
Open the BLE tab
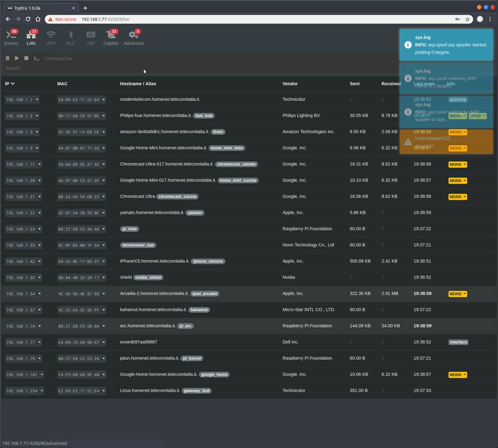pyautogui.click(x=71, y=38)
